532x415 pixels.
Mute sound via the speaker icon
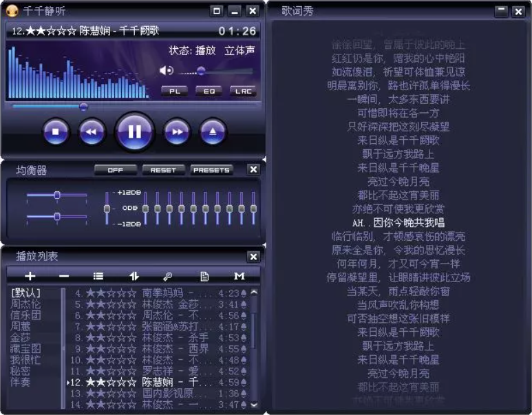[x=167, y=71]
